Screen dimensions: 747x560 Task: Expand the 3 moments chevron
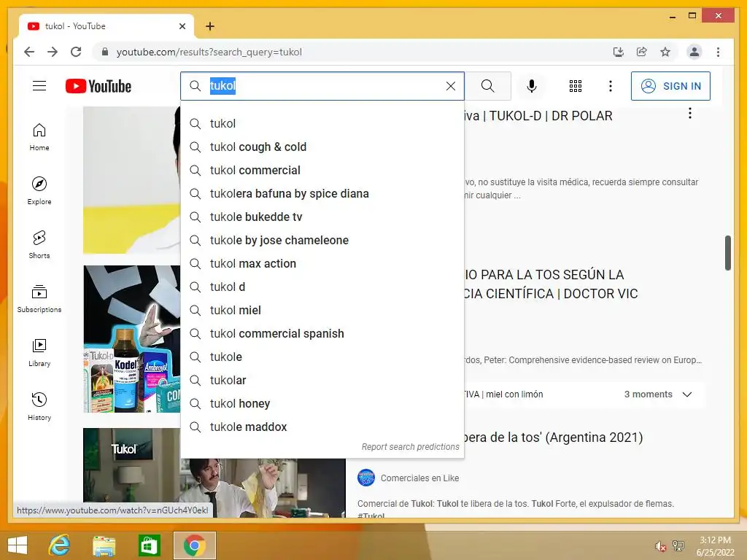pyautogui.click(x=687, y=394)
